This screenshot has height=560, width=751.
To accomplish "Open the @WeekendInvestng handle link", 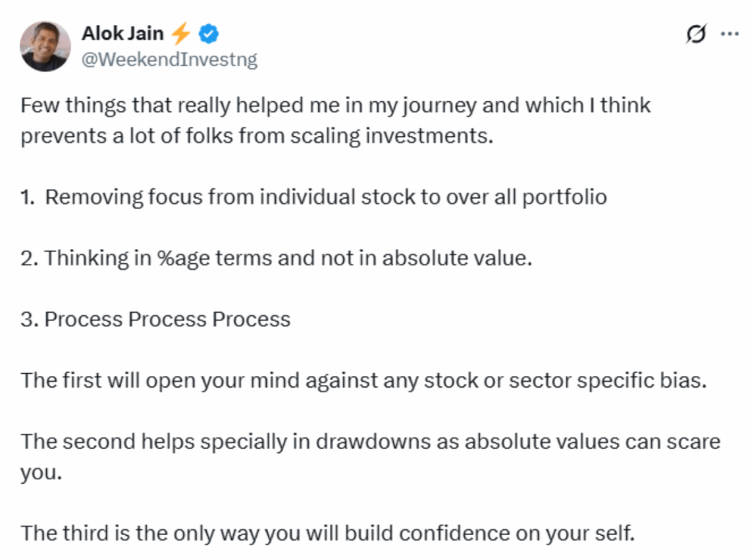I will (169, 59).
